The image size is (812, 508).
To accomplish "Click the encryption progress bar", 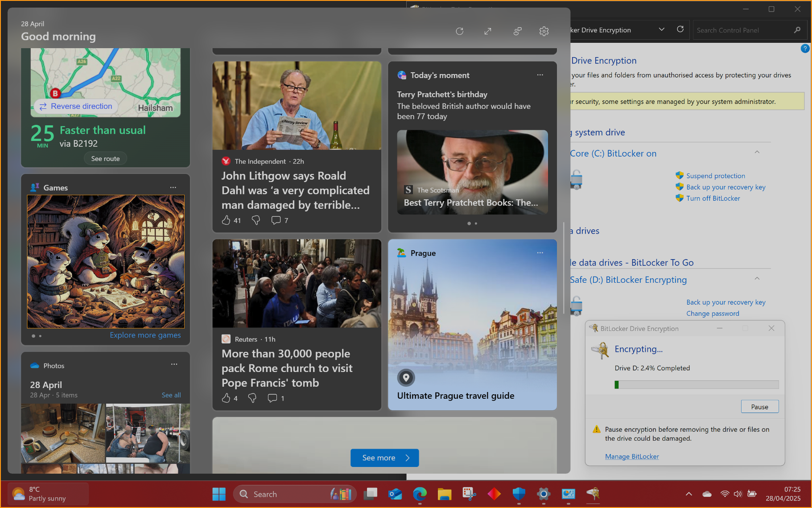I will [697, 384].
